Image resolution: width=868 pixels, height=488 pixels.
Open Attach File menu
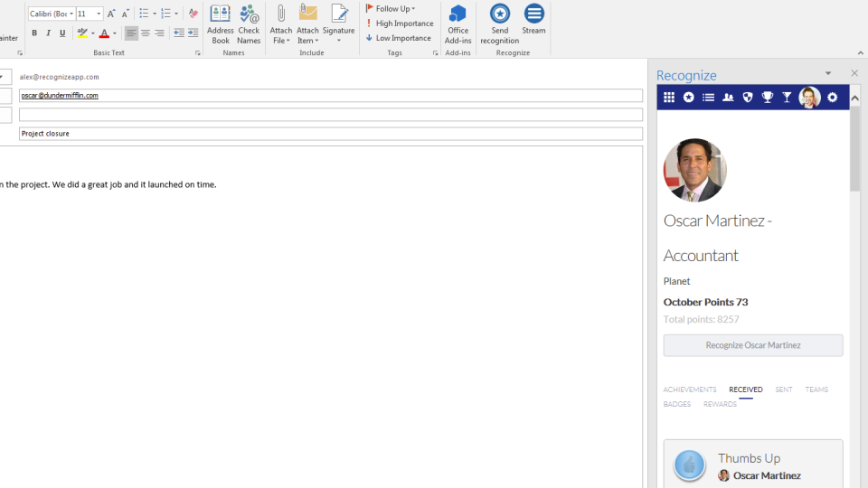pyautogui.click(x=280, y=25)
